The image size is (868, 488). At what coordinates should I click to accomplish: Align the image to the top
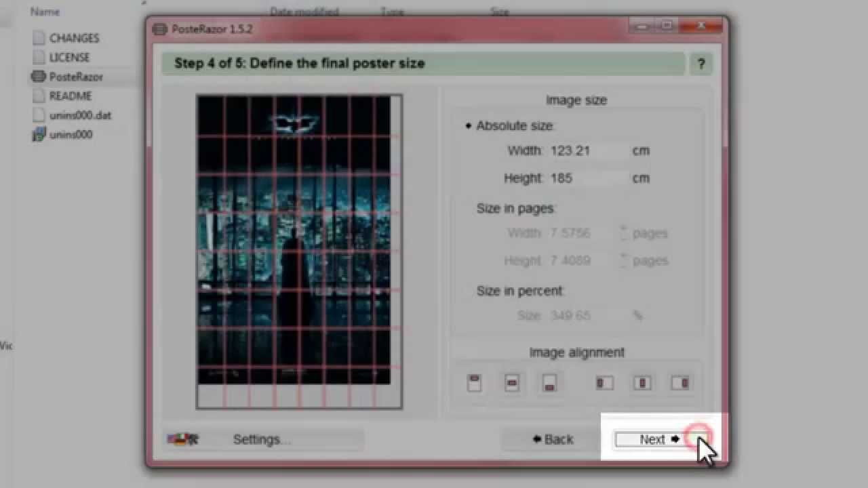pos(475,383)
